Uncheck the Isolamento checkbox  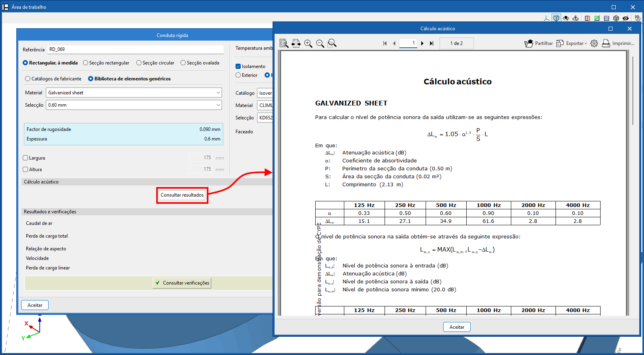click(x=238, y=66)
